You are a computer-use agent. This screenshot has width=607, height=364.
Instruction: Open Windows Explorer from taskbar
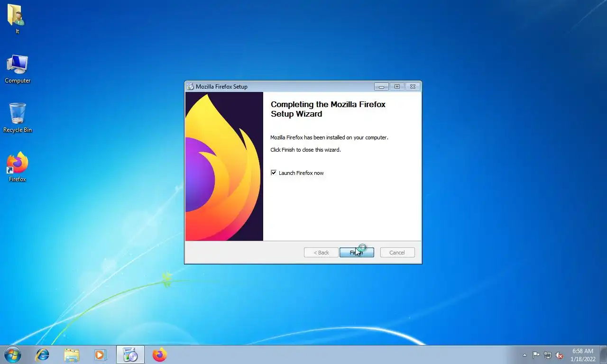click(x=72, y=355)
